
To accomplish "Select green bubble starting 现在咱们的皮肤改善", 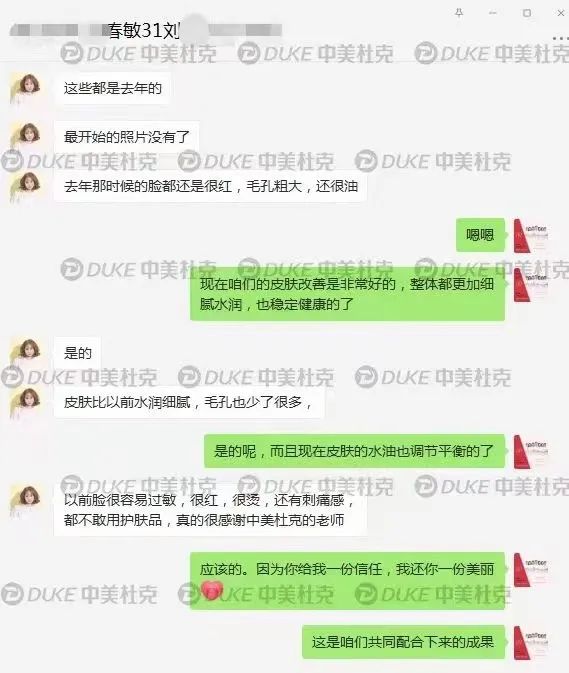I will 347,294.
